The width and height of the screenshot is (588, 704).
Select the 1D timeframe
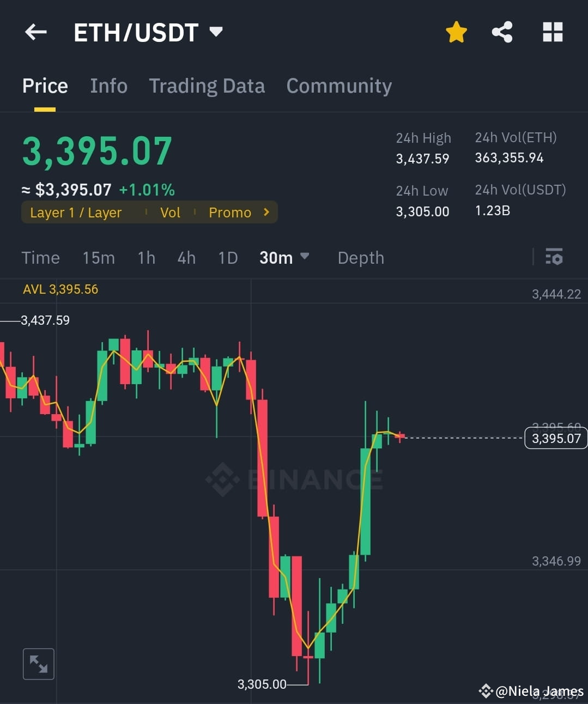(228, 257)
